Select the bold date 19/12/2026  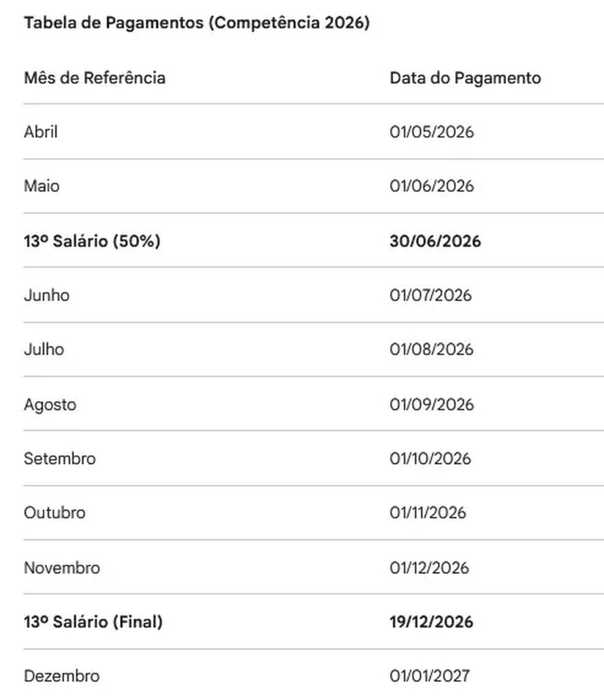point(431,622)
